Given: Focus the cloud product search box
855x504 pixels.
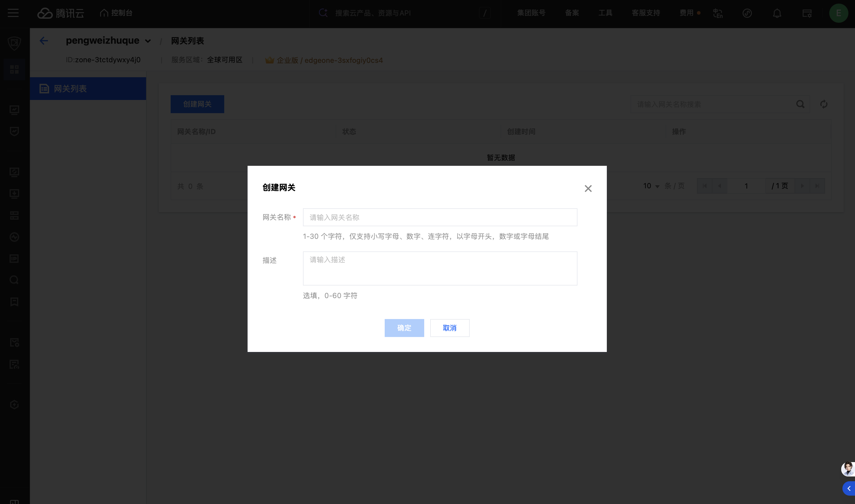Looking at the screenshot, I should click(x=405, y=13).
